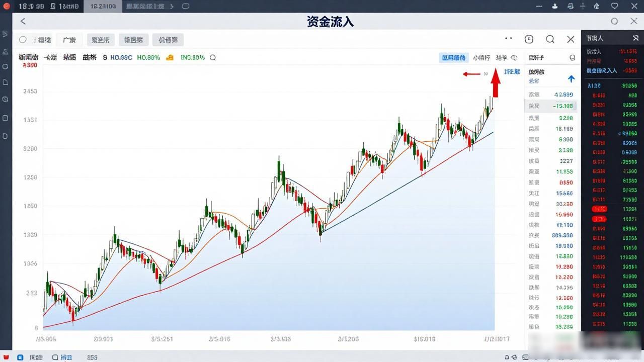644x362 pixels.
Task: Click clock icon right of chart period tabs
Action: pyautogui.click(x=514, y=57)
